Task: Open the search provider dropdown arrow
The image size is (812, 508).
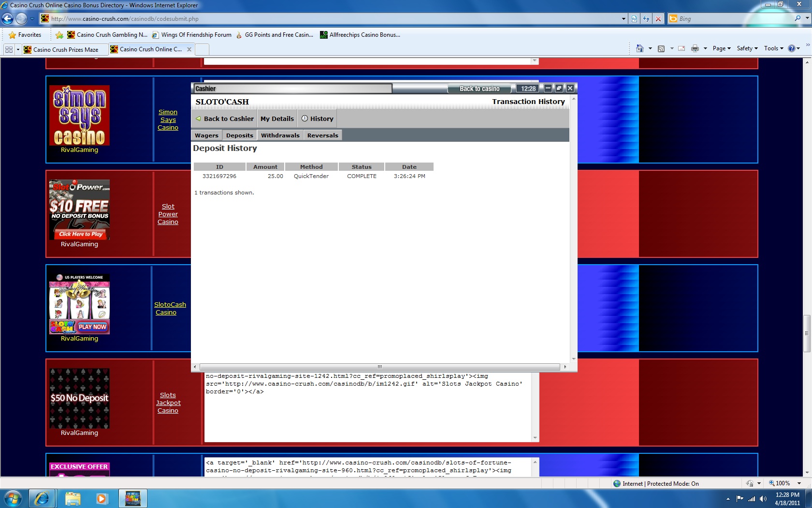Action: tap(807, 18)
